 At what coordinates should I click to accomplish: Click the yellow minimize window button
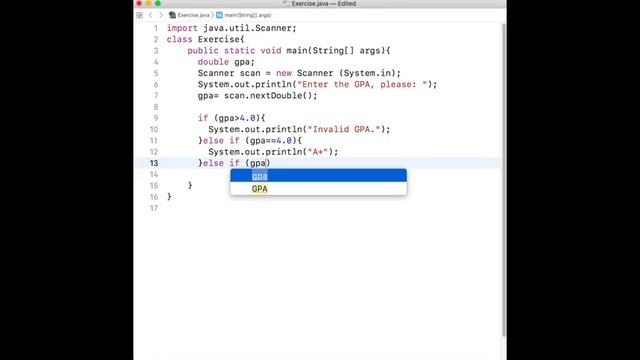pos(149,3)
